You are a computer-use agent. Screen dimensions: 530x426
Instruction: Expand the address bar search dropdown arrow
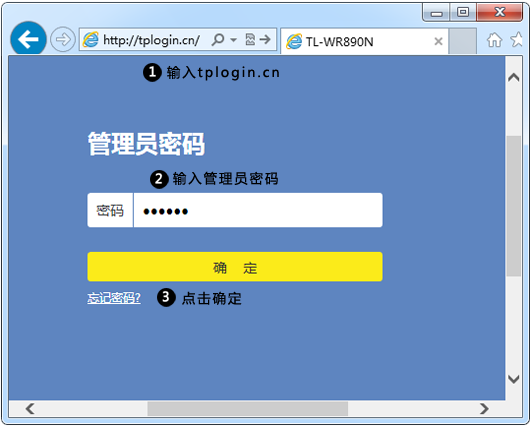pos(233,40)
